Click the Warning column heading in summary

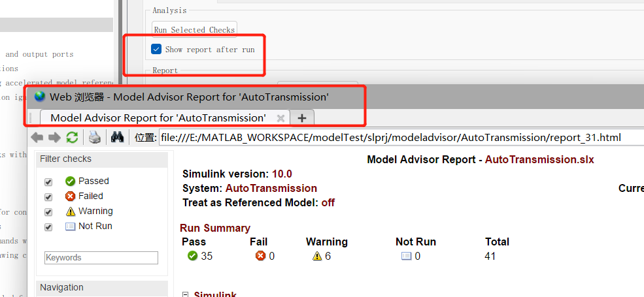tap(327, 242)
